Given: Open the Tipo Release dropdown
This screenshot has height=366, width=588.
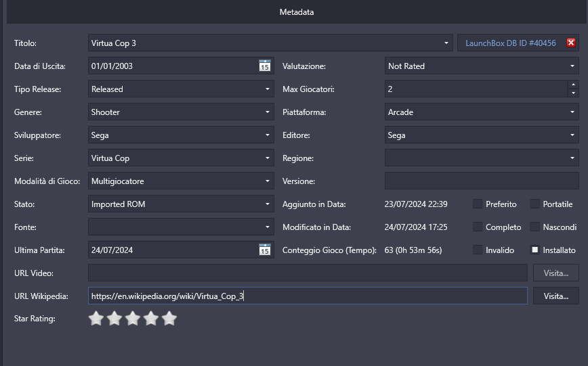Looking at the screenshot, I should 268,89.
